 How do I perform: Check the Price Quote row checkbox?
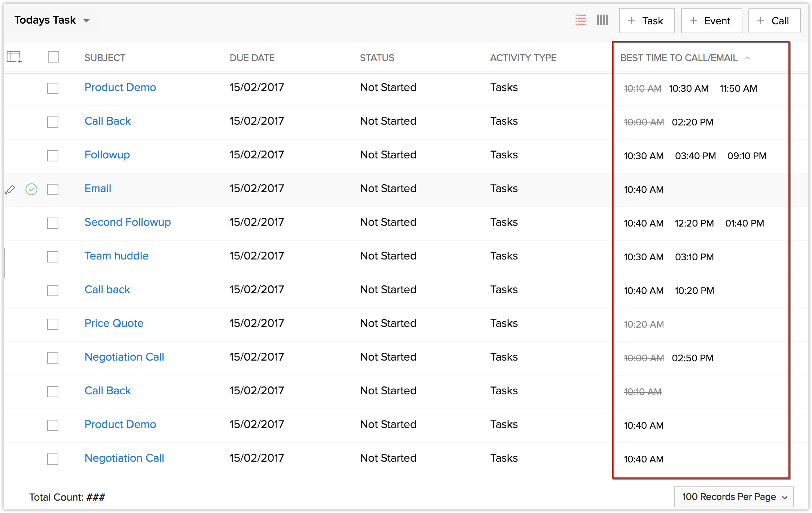53,324
